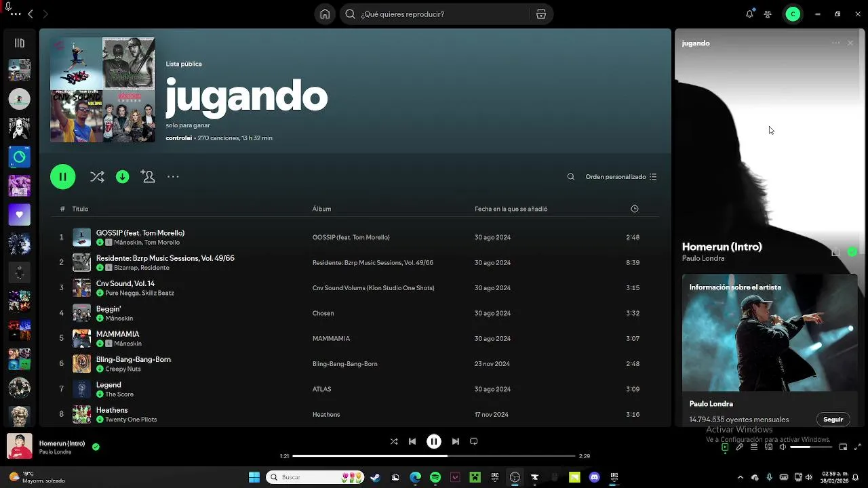Show lyrics with the microphone icon
868x488 pixels.
tap(739, 447)
